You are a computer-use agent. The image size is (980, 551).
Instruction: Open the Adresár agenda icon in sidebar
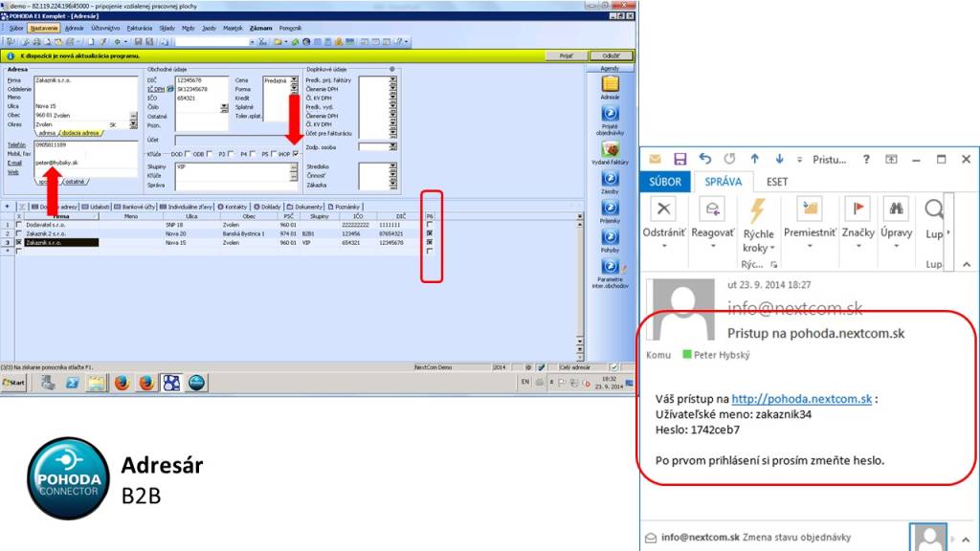[x=610, y=84]
